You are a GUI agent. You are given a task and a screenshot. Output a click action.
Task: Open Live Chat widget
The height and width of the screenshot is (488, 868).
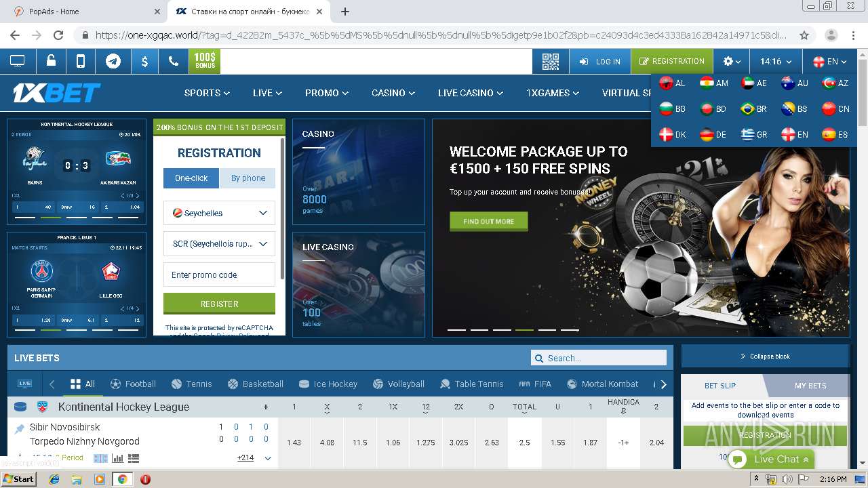(x=770, y=459)
